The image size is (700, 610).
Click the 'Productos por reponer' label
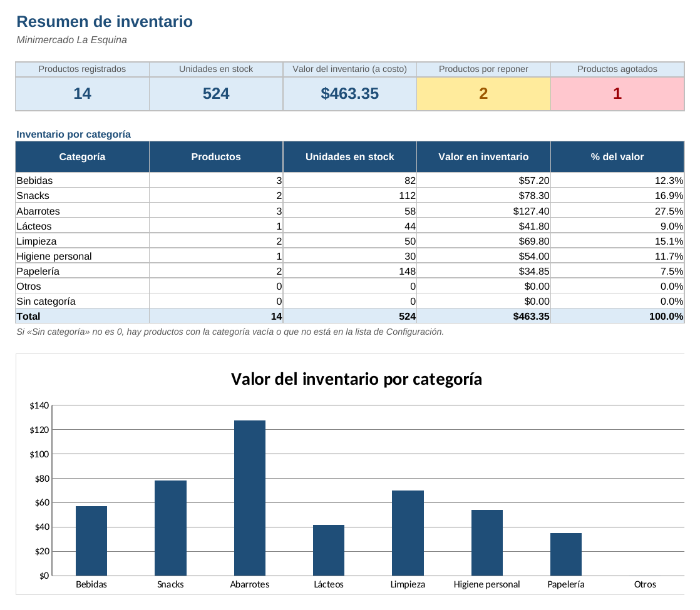[x=483, y=69]
